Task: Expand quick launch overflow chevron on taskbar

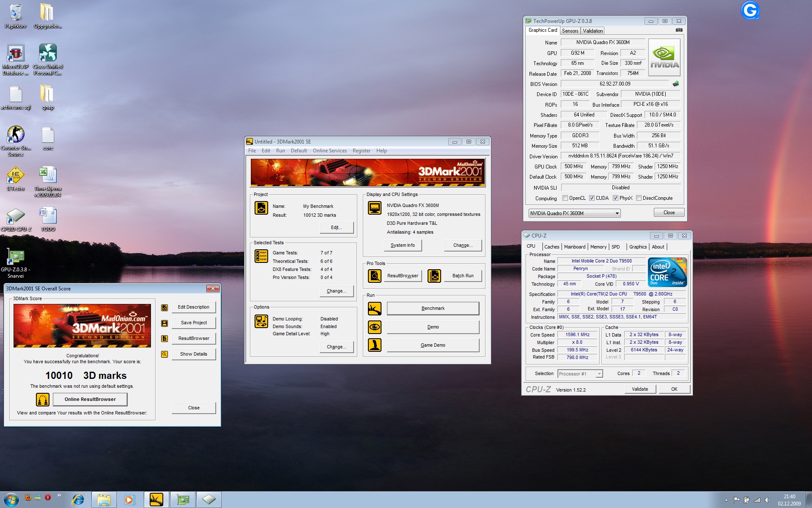Action: click(59, 495)
